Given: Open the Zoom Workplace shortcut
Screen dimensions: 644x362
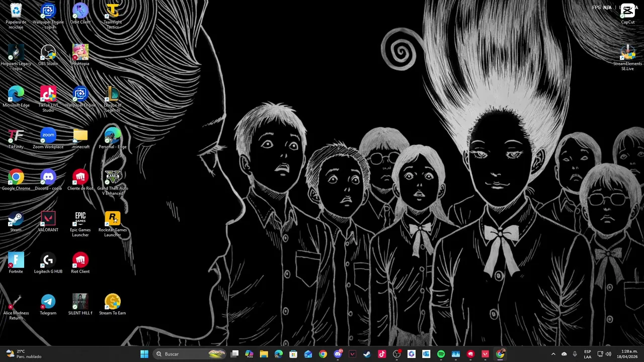Looking at the screenshot, I should (x=48, y=139).
